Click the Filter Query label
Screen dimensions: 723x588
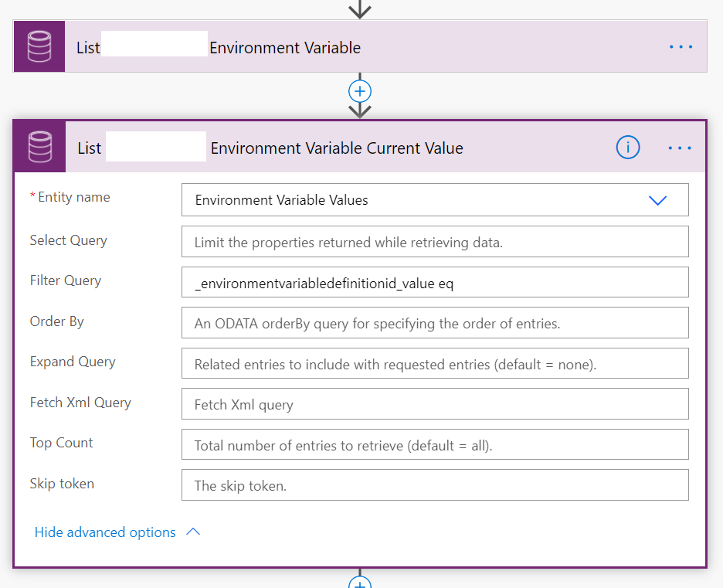pyautogui.click(x=66, y=280)
